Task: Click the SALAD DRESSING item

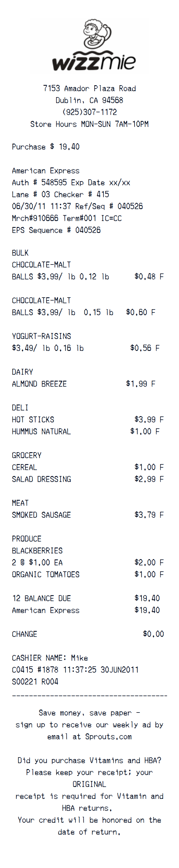Action: [41, 479]
